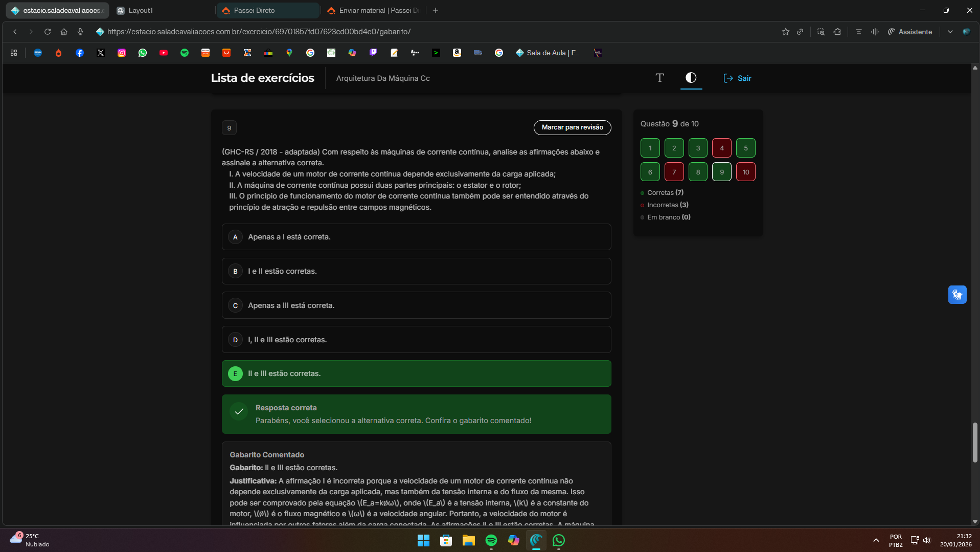Open the YouTube bookmark icon
Viewport: 980px width, 552px height.
tap(164, 53)
